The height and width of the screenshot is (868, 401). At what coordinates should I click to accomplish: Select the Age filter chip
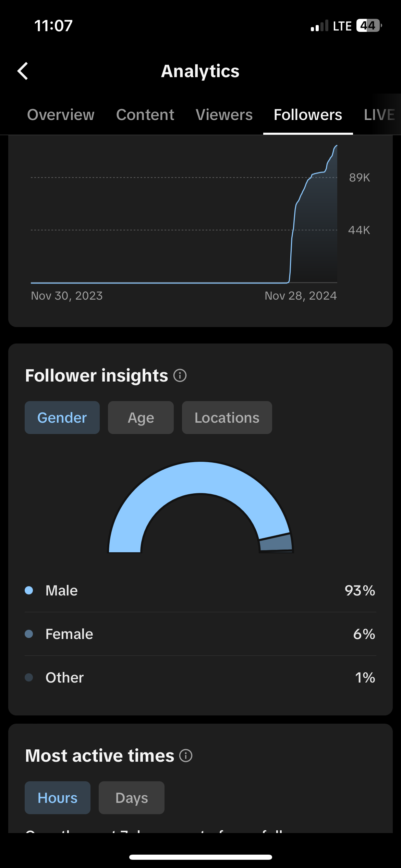pos(141,418)
